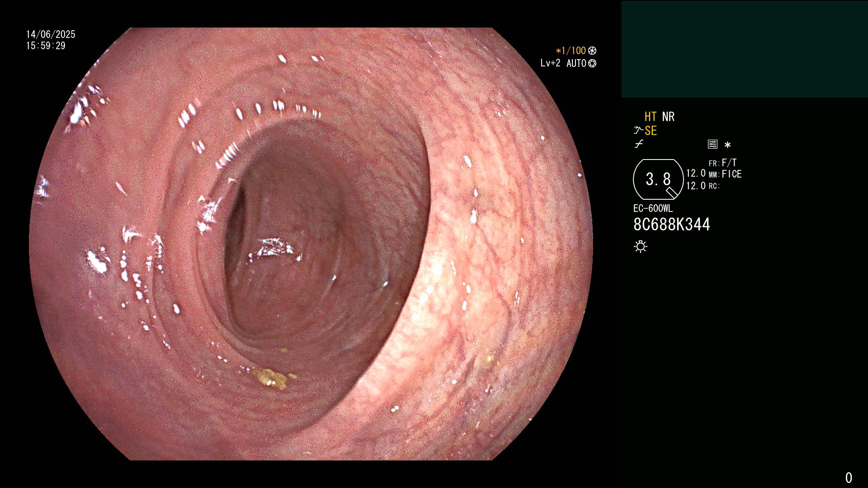Click the light source lamp icon
The width and height of the screenshot is (868, 488).
641,246
